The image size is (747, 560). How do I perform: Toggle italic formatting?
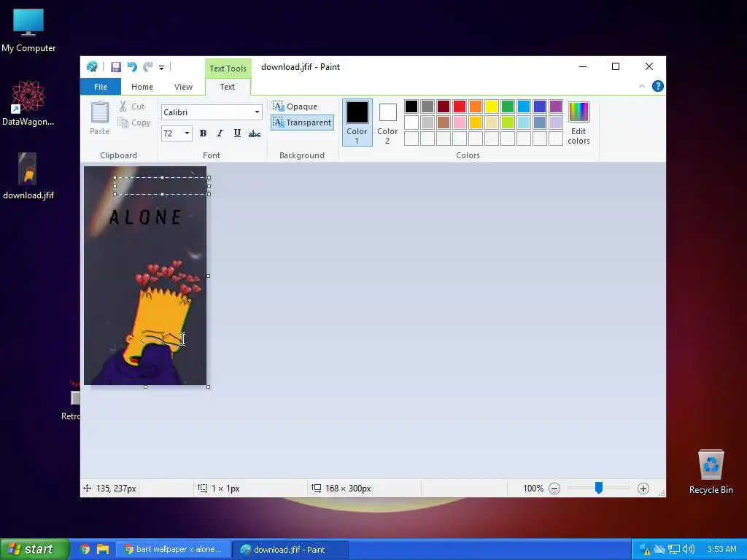click(220, 133)
